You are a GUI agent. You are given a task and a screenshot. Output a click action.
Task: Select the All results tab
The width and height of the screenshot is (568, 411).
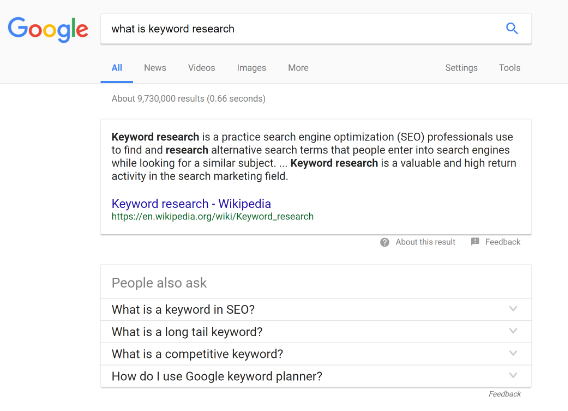pos(117,68)
